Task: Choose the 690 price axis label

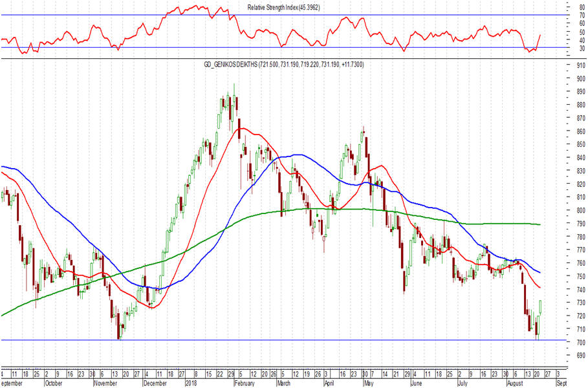Action: tap(581, 356)
